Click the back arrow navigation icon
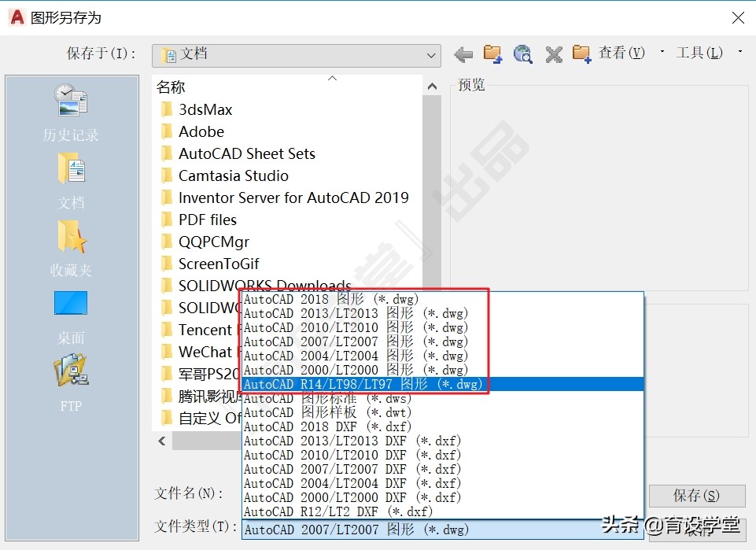The width and height of the screenshot is (756, 550). (x=463, y=54)
